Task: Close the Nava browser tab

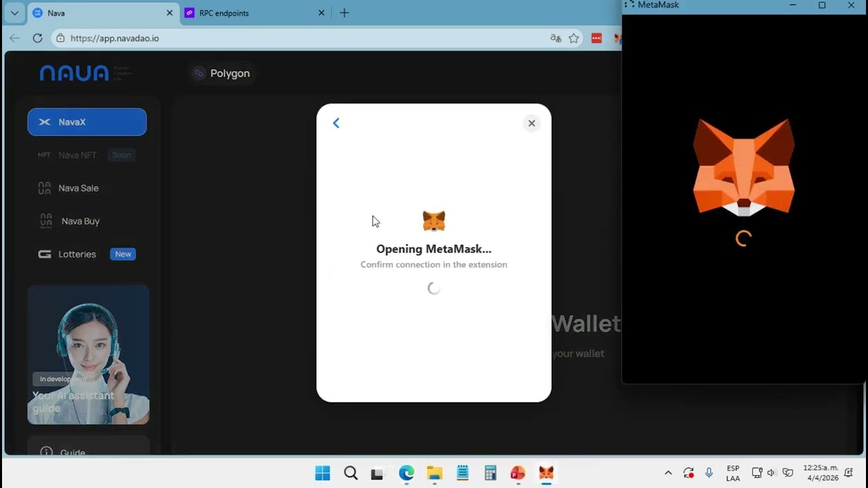Action: pyautogui.click(x=170, y=13)
